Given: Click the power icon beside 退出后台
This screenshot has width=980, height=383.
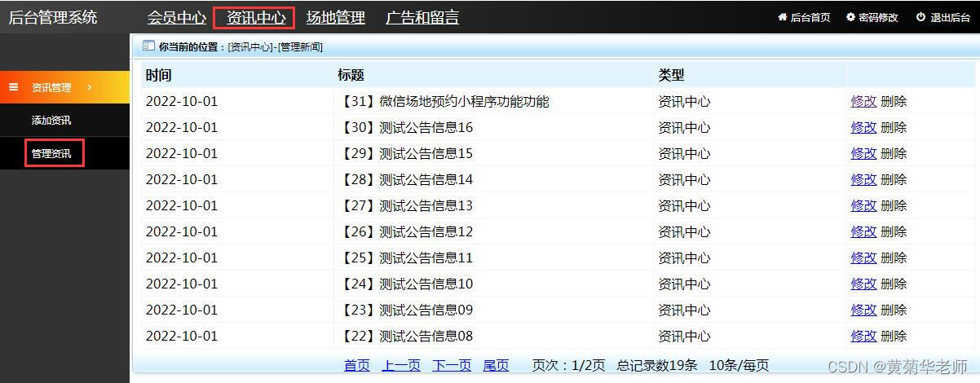Looking at the screenshot, I should coord(921,17).
